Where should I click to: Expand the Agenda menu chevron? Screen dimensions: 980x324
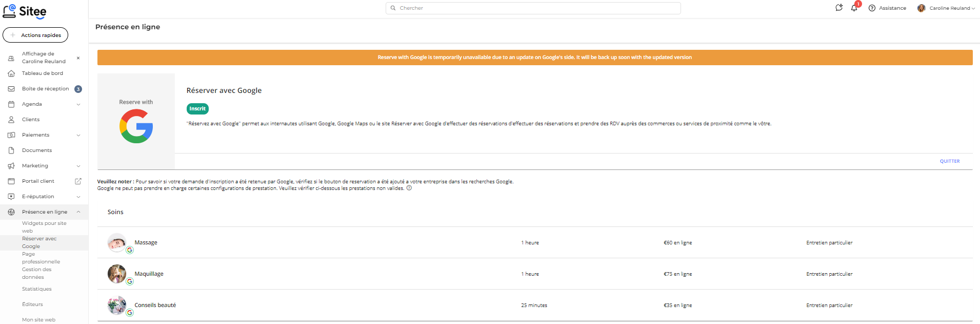click(x=78, y=104)
